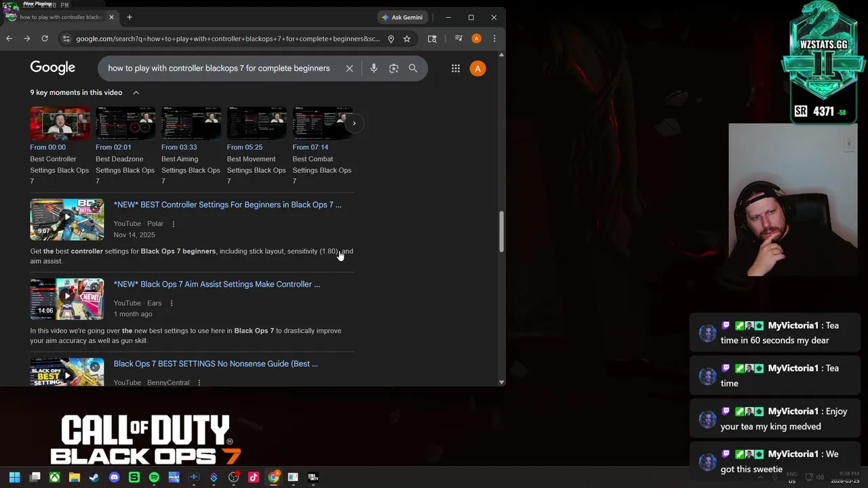Open Chrome's three-dot menu

click(494, 39)
